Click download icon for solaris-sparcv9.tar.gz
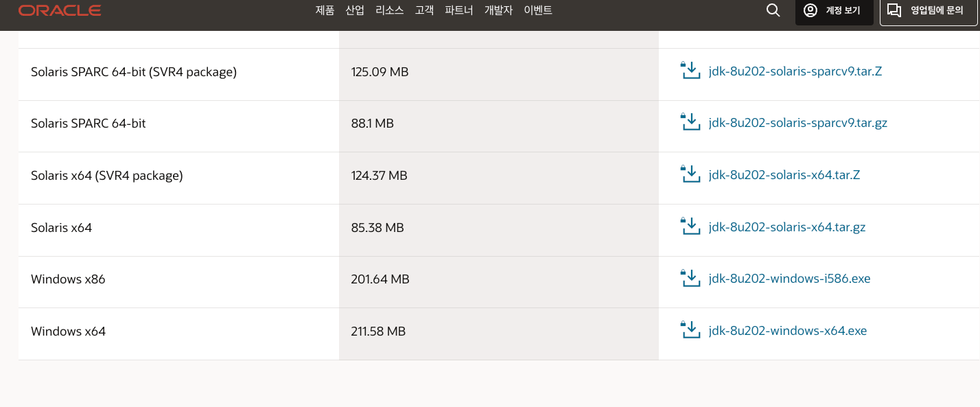Screen dimensions: 980x407 pos(690,123)
